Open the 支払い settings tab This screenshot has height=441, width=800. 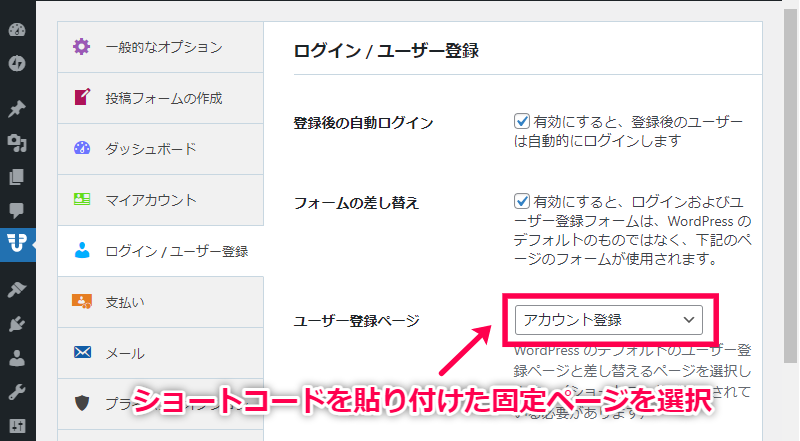[161, 302]
